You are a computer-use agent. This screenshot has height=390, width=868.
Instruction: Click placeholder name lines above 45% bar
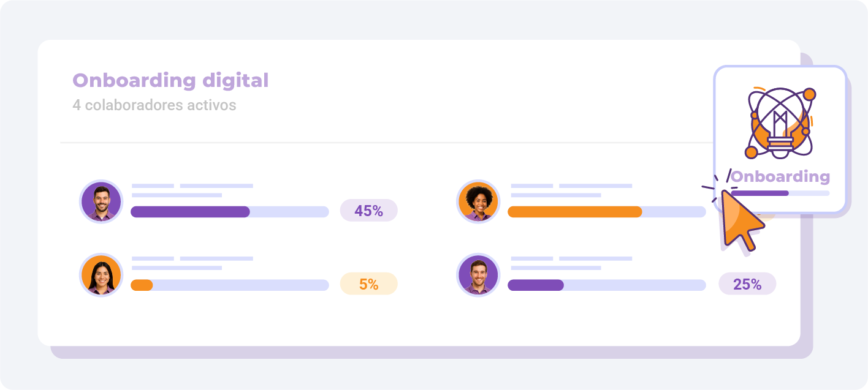pyautogui.click(x=192, y=190)
